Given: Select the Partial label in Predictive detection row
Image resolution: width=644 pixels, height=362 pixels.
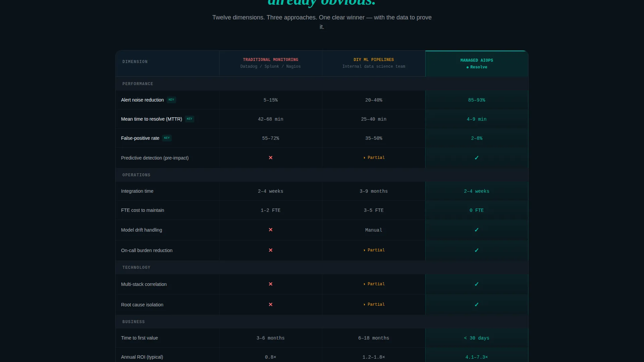Looking at the screenshot, I should pyautogui.click(x=374, y=158).
